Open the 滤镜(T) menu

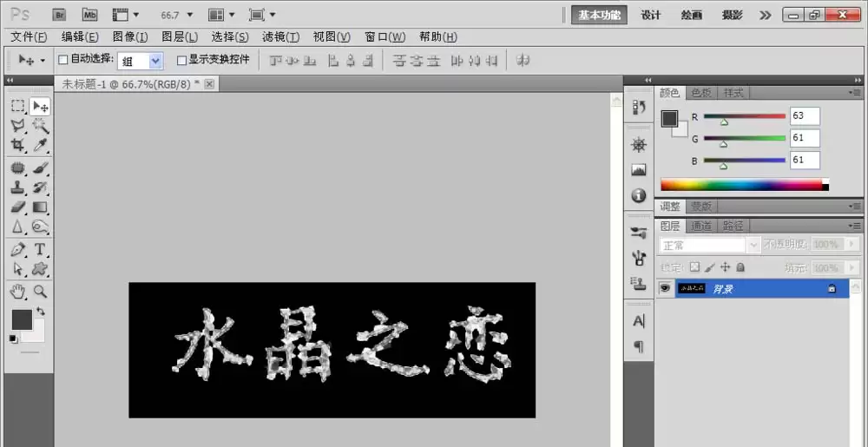click(280, 37)
